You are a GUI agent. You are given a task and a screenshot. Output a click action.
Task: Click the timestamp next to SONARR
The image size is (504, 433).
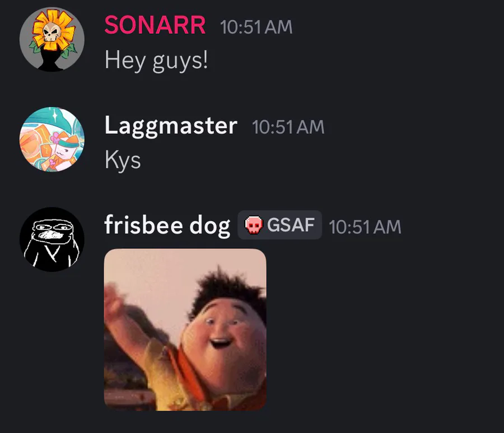coord(256,27)
